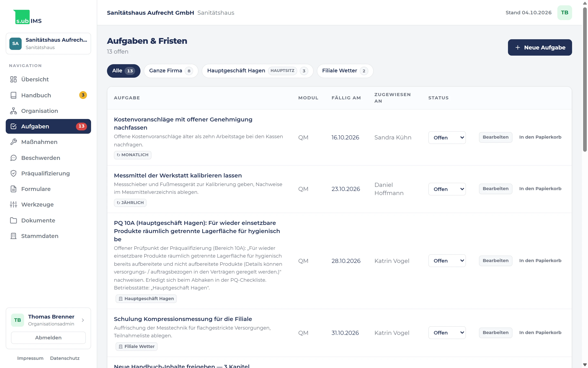Expand Thomas Brenner profile chevron
The width and height of the screenshot is (588, 368).
click(x=83, y=320)
